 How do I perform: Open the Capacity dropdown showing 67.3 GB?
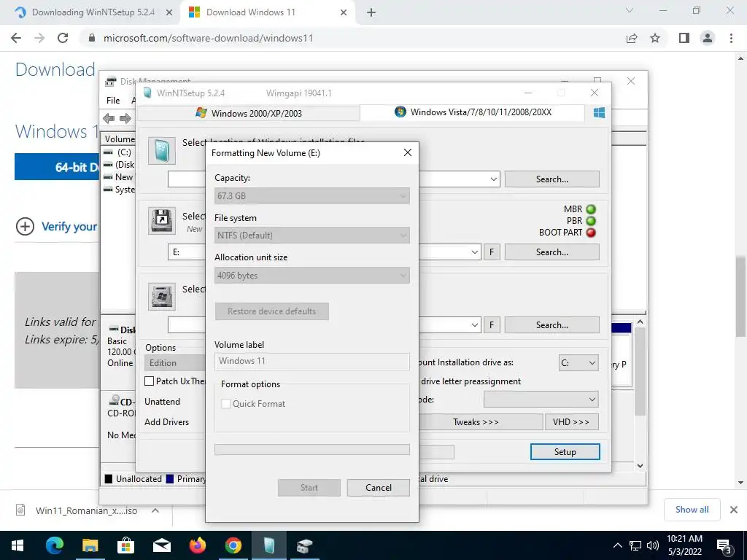click(312, 195)
